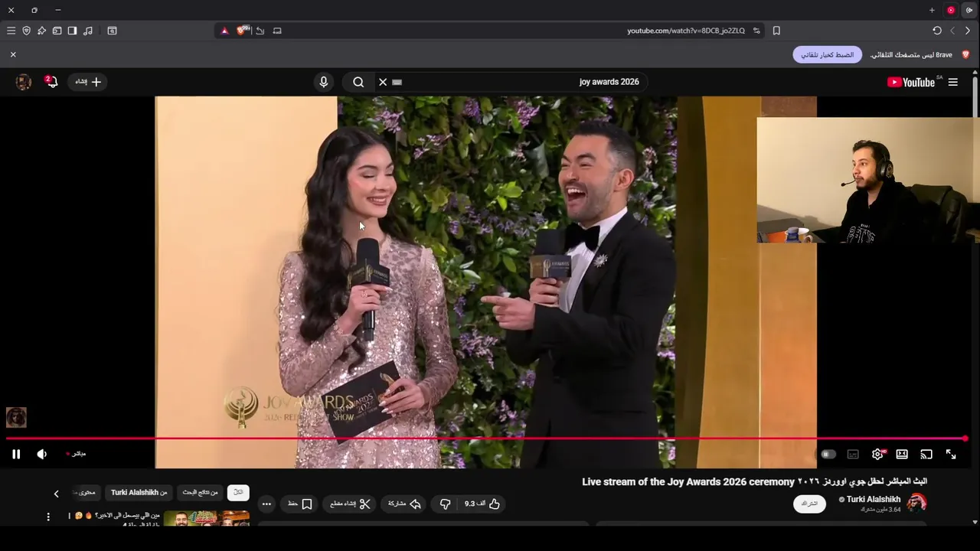Open site settings tune icon in address bar

[x=756, y=31]
